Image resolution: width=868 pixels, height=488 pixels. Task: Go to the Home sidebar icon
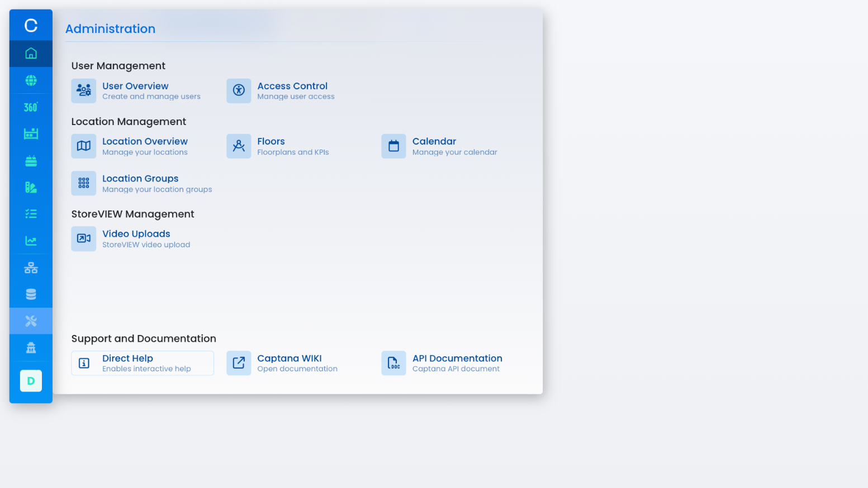pyautogui.click(x=31, y=54)
